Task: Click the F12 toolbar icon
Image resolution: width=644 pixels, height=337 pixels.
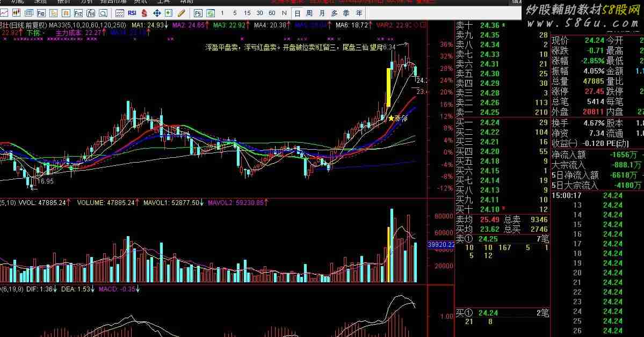Action: click(x=78, y=13)
